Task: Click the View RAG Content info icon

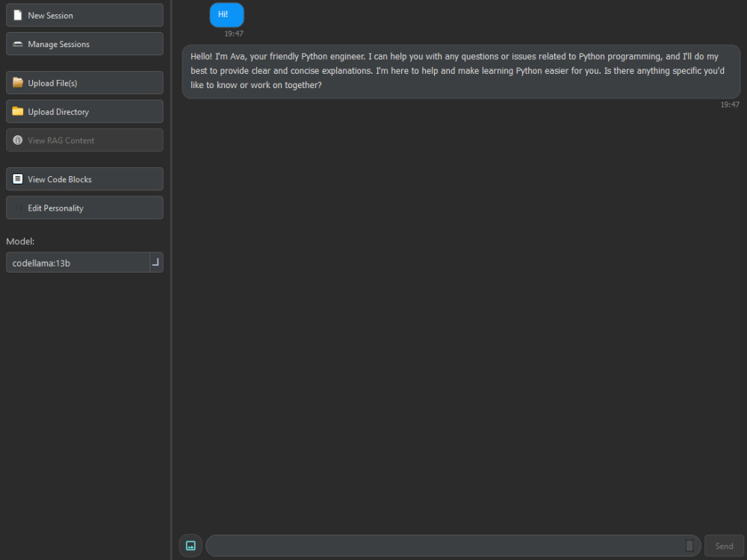Action: [x=18, y=140]
